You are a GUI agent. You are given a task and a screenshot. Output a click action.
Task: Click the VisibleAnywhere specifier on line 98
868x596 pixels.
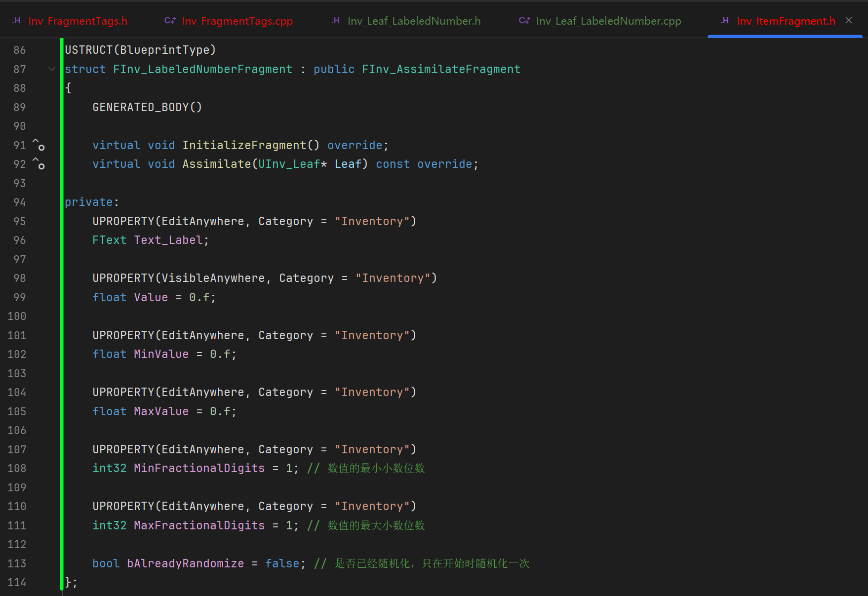(x=213, y=278)
